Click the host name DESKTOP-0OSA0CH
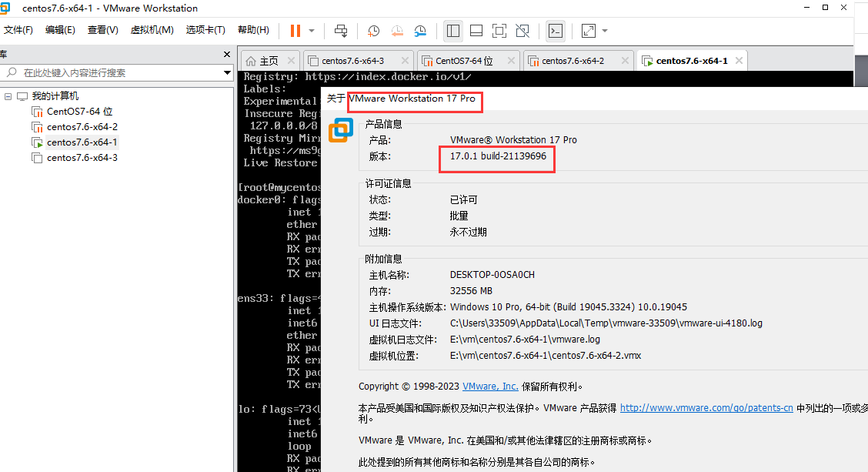Screen dimensions: 868x472 coord(492,275)
